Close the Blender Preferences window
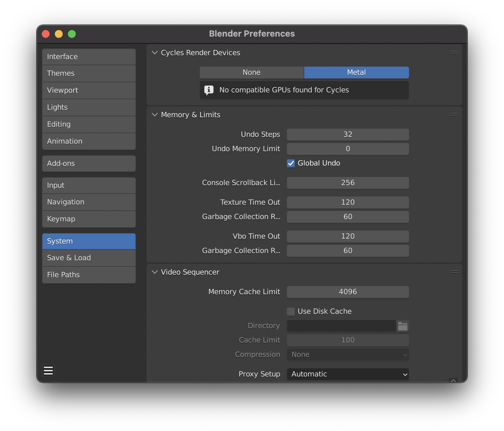This screenshot has height=431, width=504. tap(46, 34)
